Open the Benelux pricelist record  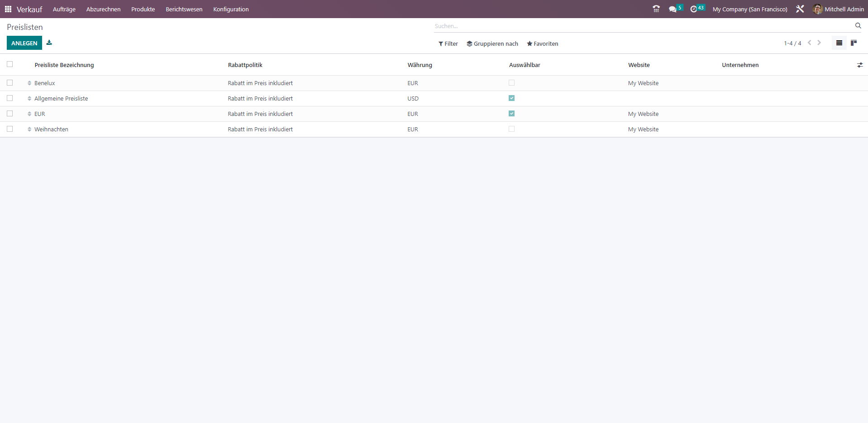[x=45, y=83]
